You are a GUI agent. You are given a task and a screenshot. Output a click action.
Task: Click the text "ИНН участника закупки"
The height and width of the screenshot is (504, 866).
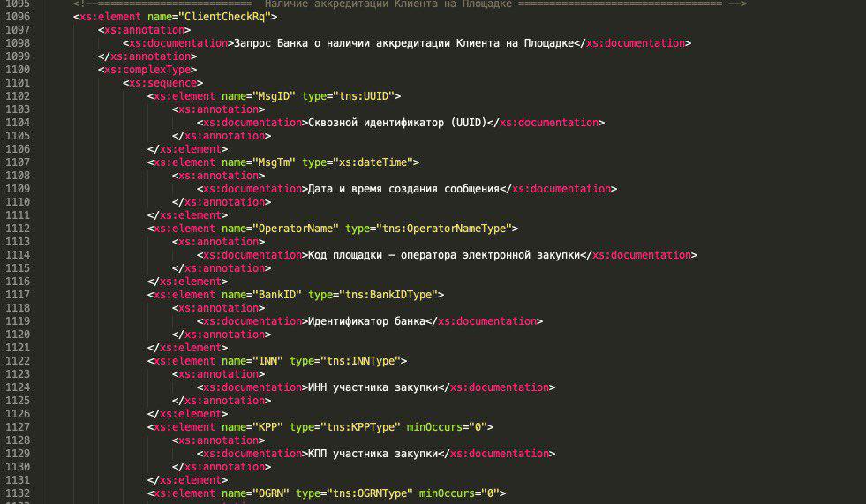click(373, 387)
